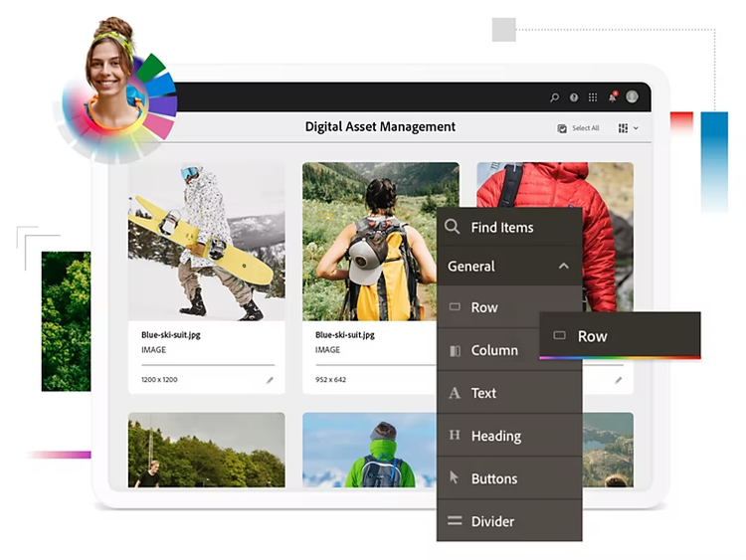Click edit pencil on 1200 x 1200 card
This screenshot has height=560, width=746.
(270, 380)
